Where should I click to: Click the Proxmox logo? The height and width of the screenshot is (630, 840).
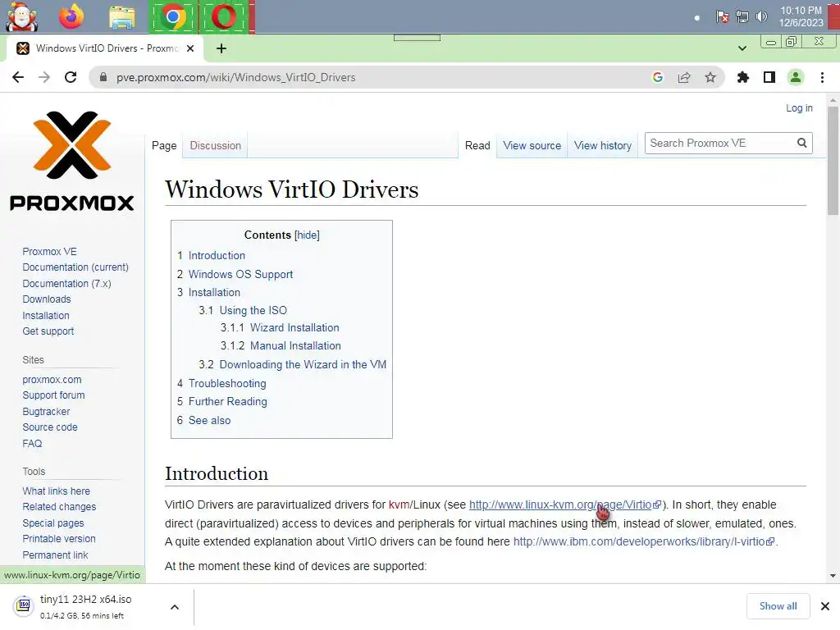(72, 160)
